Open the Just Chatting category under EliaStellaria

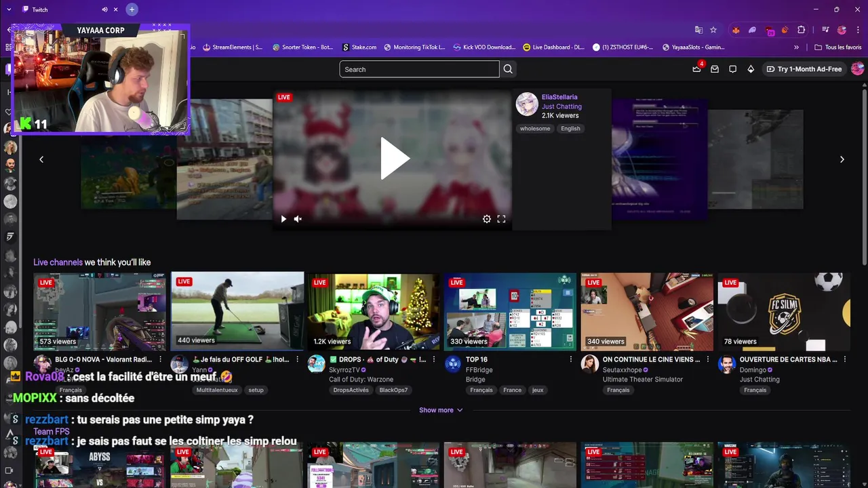(561, 106)
